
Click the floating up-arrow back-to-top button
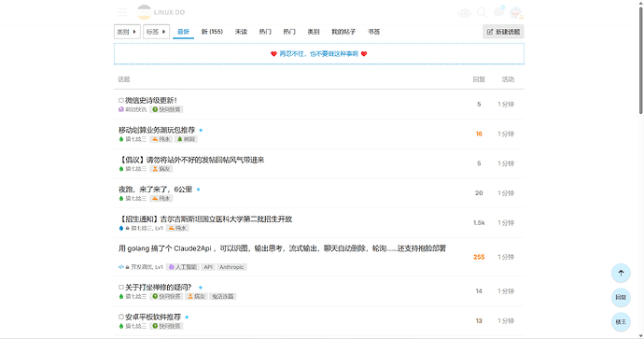click(x=621, y=273)
